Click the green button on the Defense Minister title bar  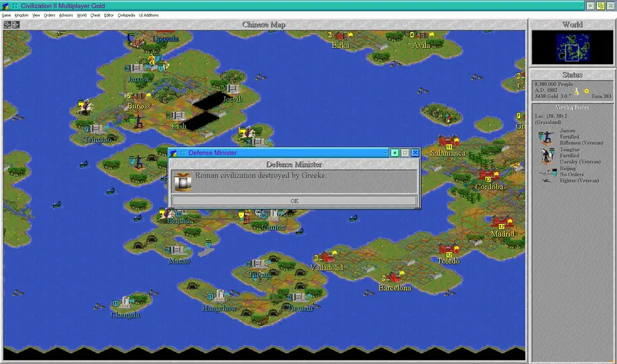click(x=395, y=153)
